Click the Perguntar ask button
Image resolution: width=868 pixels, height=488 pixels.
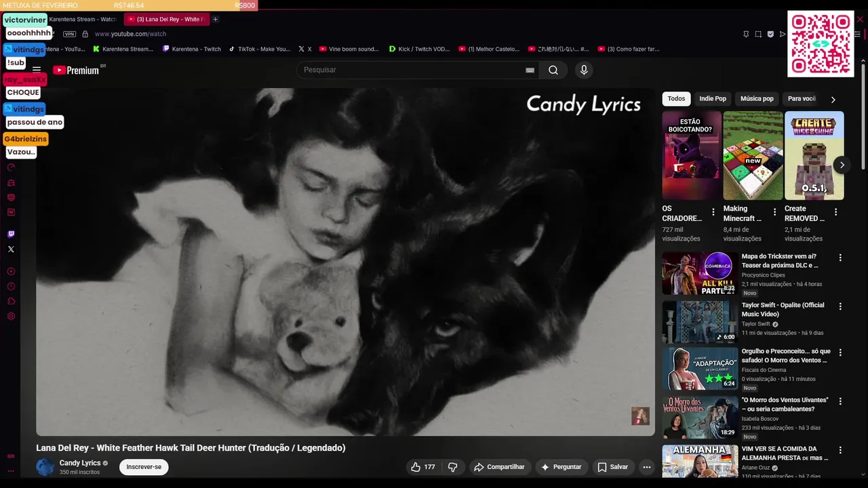coord(561,467)
